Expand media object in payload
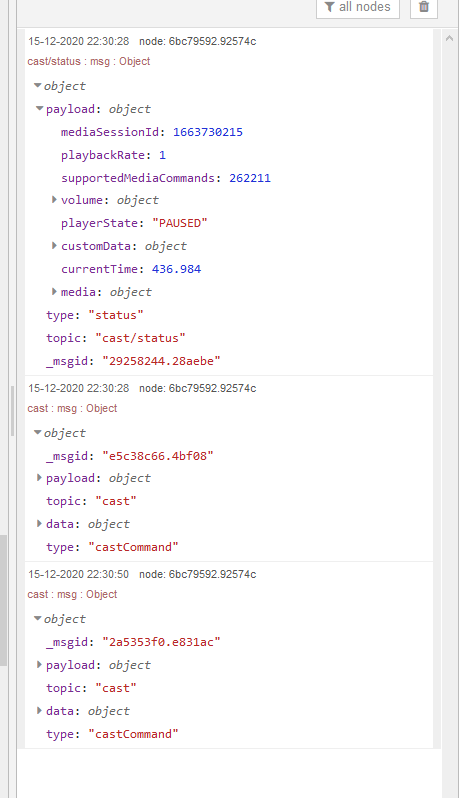Viewport: 459px width, 798px height. (54, 291)
